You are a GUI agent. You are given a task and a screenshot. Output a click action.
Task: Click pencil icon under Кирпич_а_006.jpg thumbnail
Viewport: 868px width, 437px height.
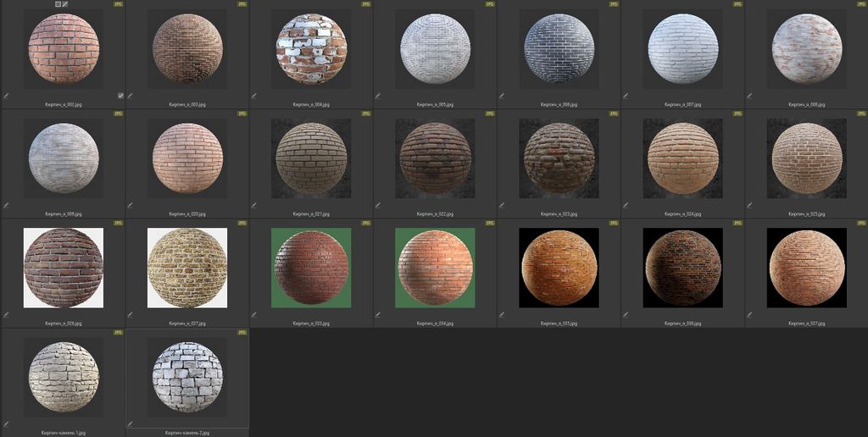click(501, 96)
